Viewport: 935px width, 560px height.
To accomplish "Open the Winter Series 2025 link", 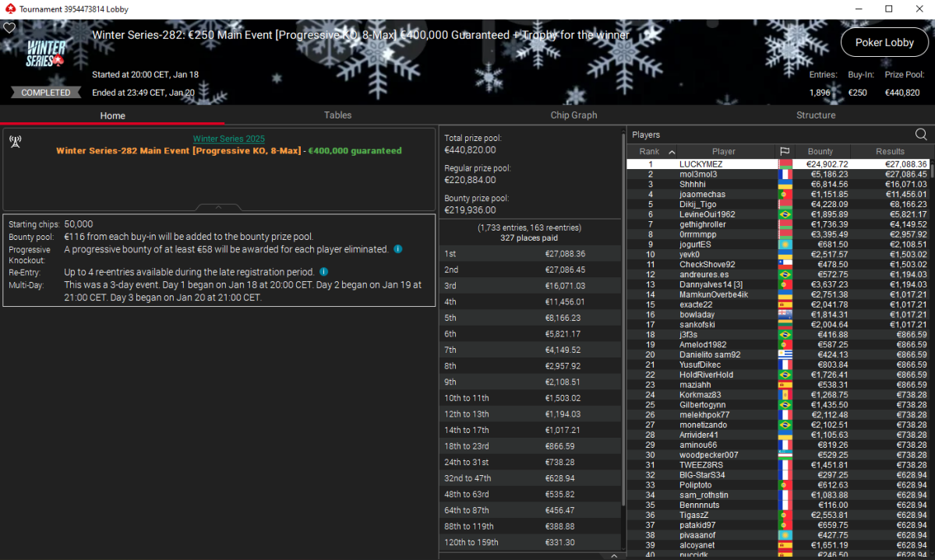I will click(228, 139).
